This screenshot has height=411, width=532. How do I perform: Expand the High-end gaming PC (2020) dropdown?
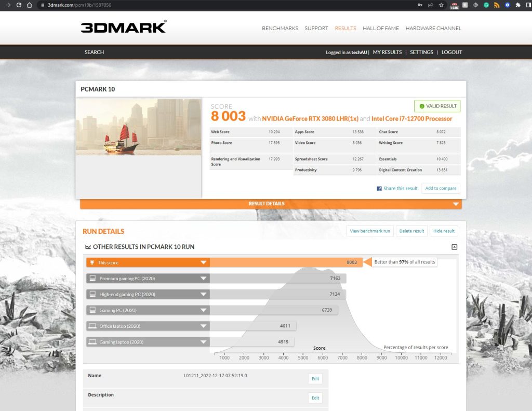click(203, 294)
